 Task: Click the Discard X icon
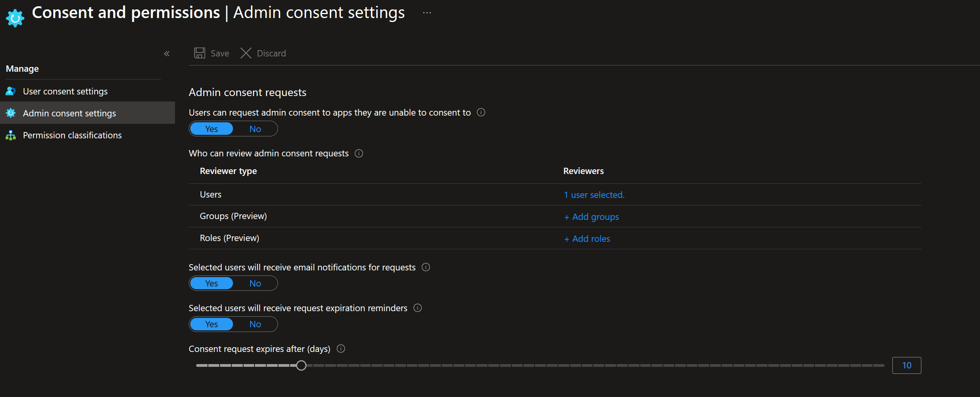point(246,53)
